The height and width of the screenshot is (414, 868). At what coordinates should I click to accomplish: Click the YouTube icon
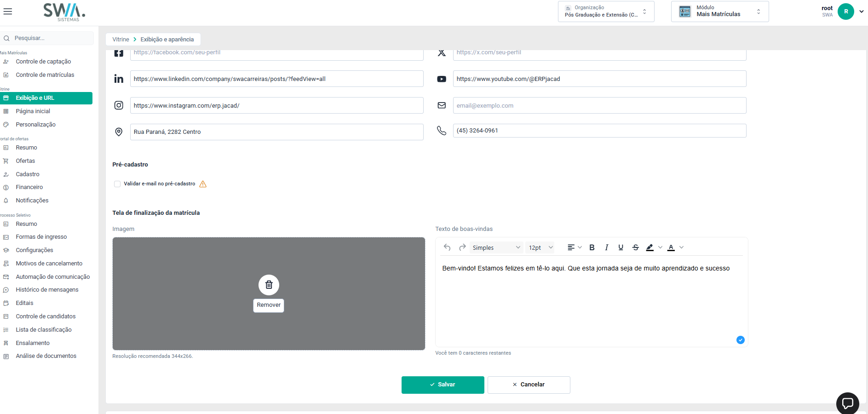tap(442, 79)
